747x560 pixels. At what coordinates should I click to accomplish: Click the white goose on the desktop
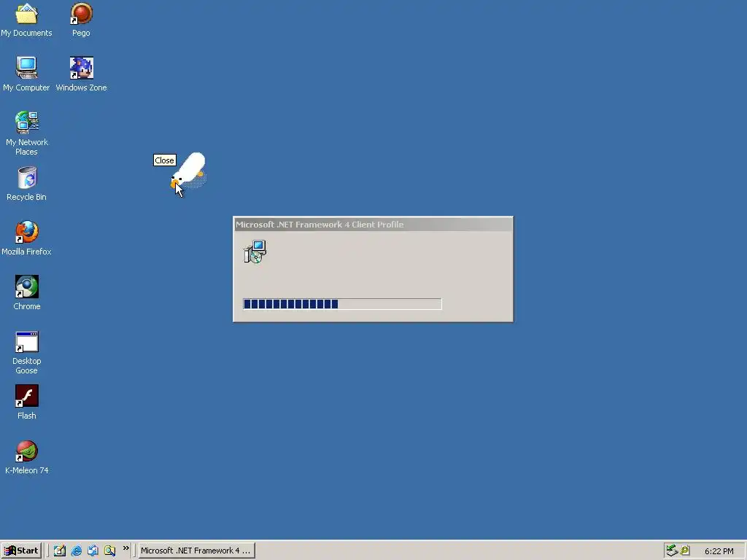(x=189, y=171)
